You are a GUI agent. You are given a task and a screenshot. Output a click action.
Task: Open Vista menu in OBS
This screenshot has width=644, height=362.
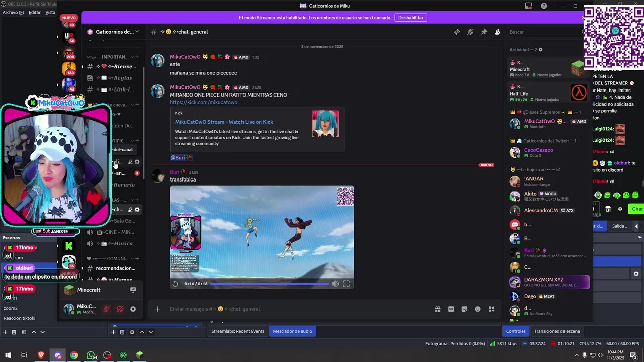click(50, 12)
